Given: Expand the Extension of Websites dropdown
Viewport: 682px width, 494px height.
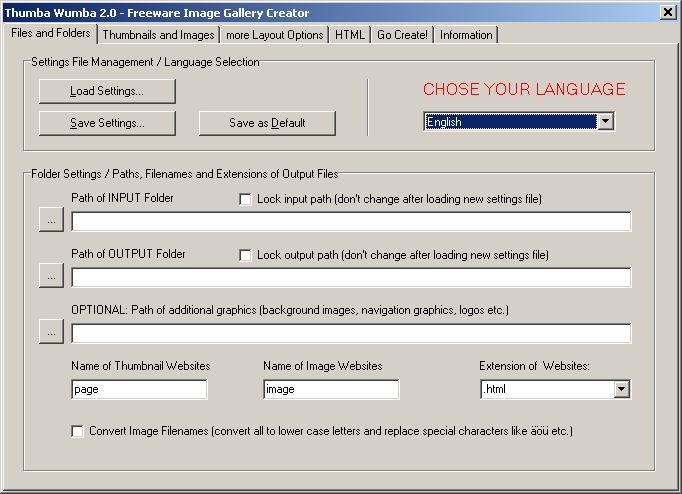Looking at the screenshot, I should (622, 389).
